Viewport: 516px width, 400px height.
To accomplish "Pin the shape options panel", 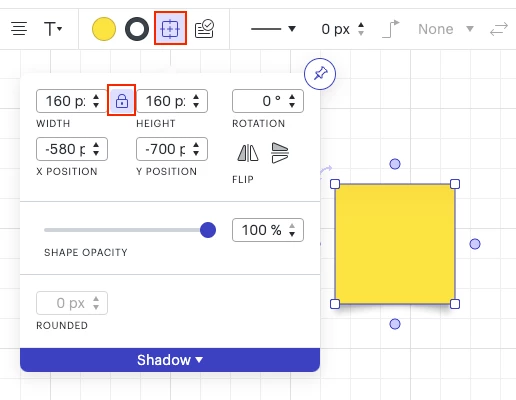I will pos(320,74).
